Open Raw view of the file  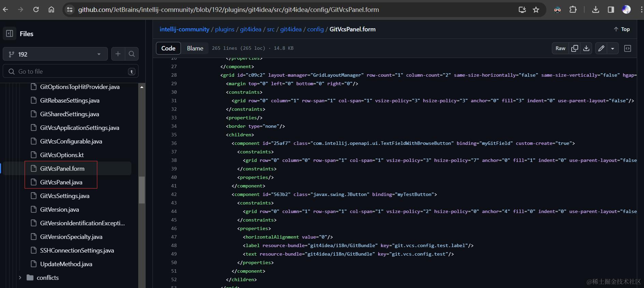point(560,48)
